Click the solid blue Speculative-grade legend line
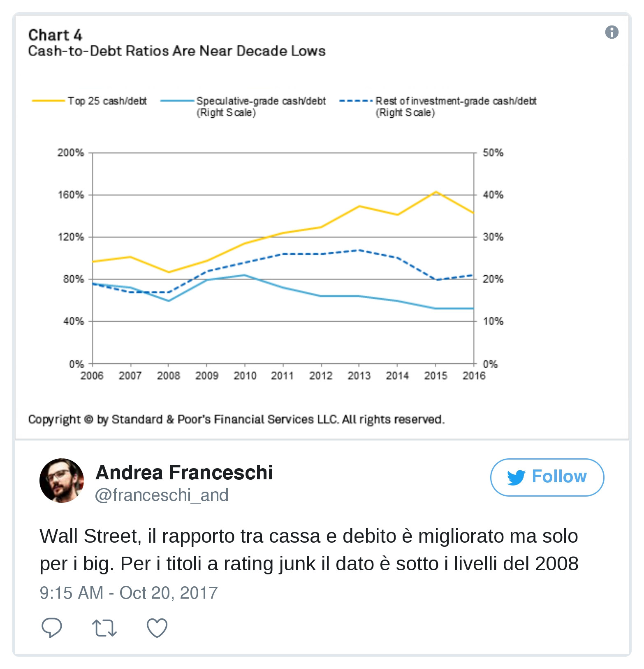Image resolution: width=644 pixels, height=669 pixels. [x=177, y=101]
